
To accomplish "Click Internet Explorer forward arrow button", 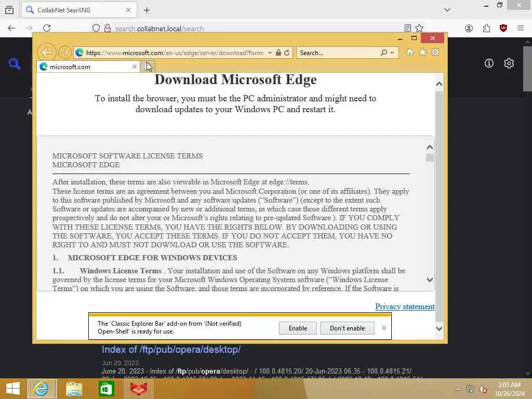I will pos(64,52).
